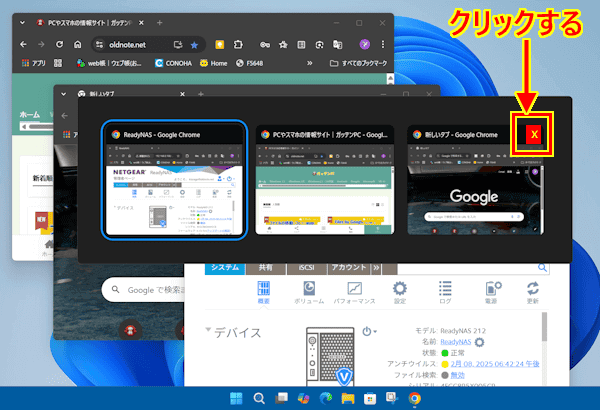Collapse the デバイス section triangle
The width and height of the screenshot is (600, 410).
(208, 329)
